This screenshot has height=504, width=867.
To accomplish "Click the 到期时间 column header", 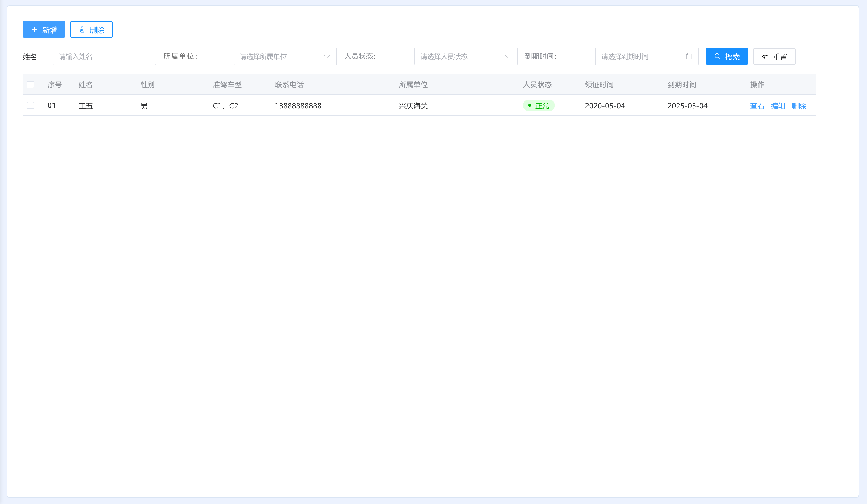I will (x=682, y=85).
